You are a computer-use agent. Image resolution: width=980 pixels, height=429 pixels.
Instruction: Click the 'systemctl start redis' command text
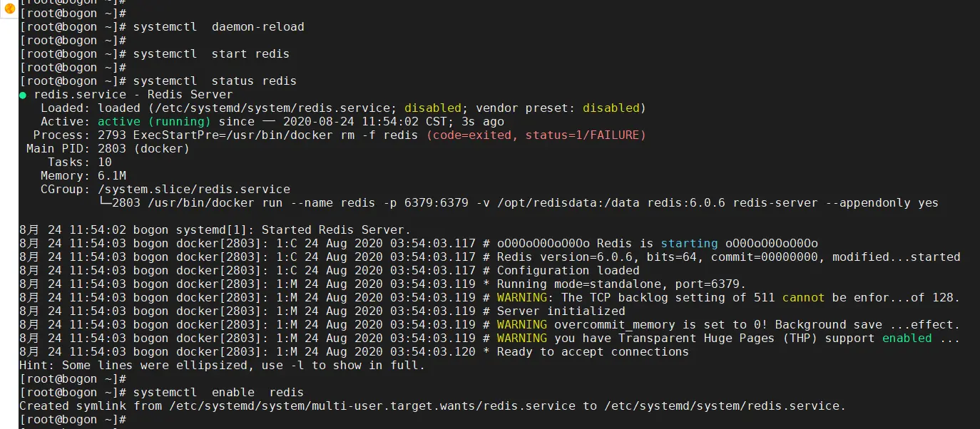pyautogui.click(x=212, y=54)
